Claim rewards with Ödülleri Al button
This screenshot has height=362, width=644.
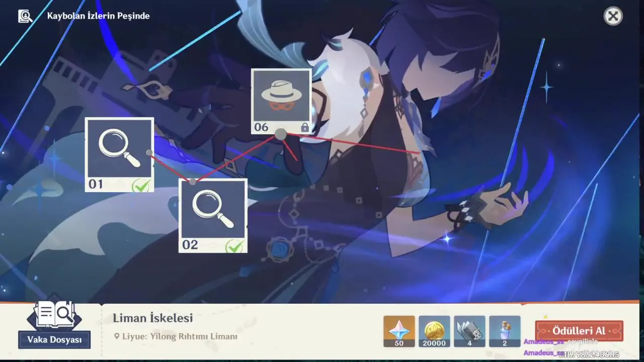pos(579,331)
